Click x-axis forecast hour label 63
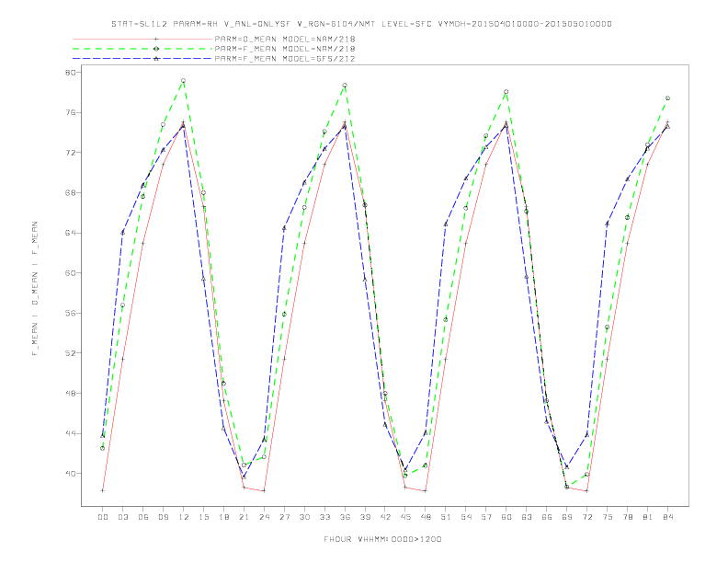This screenshot has height=563, width=728. tap(527, 517)
